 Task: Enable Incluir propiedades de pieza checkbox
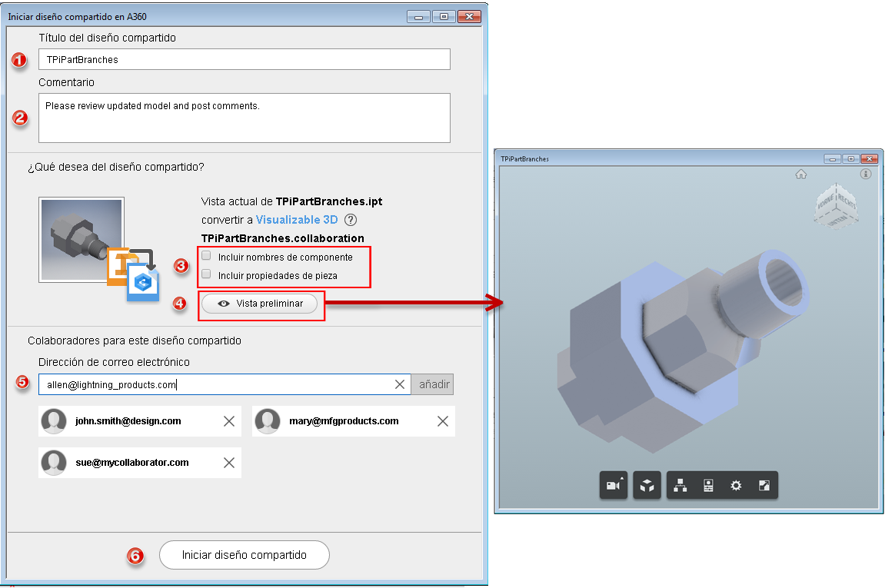(207, 274)
